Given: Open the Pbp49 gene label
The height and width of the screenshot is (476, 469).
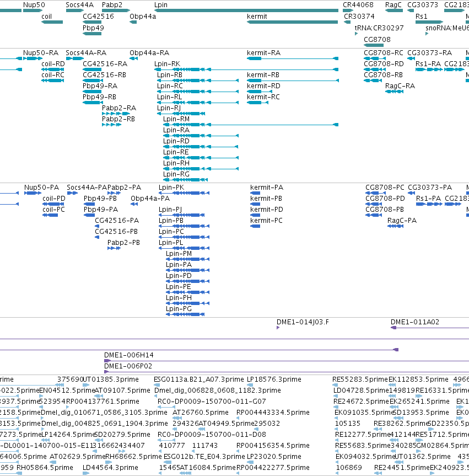Looking at the screenshot, I should coord(94,28).
